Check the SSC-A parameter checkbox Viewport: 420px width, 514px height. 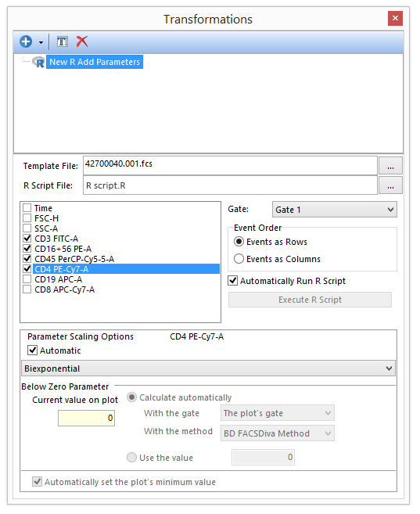point(27,228)
